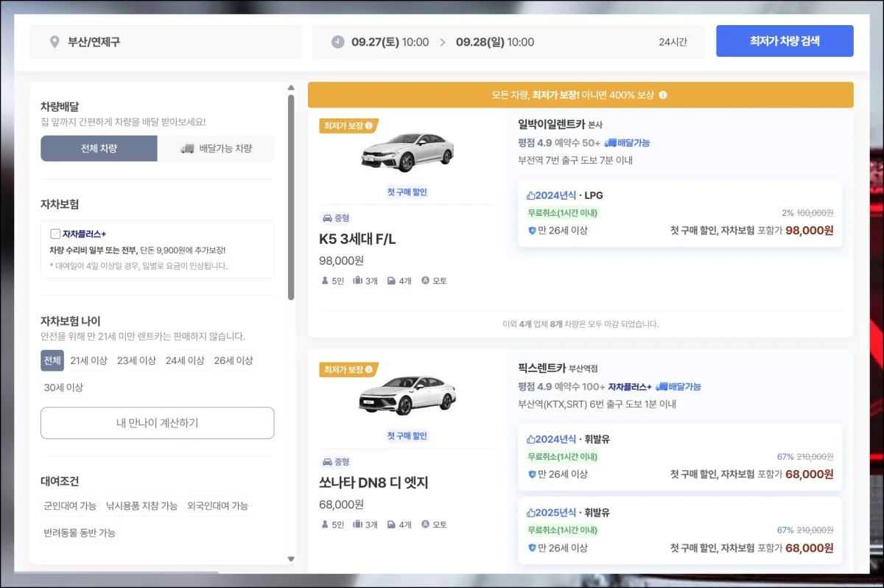Switch to the 전체 차량 tab
The image size is (884, 588).
point(99,148)
